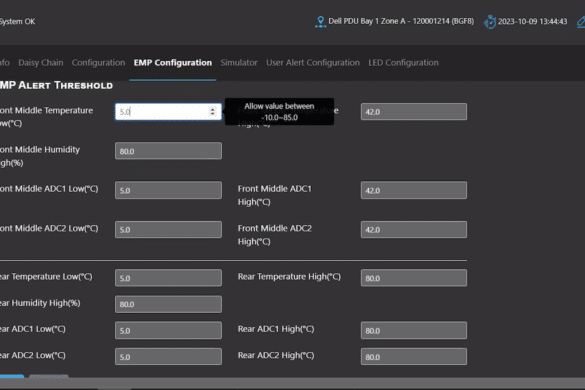Click the clock icon next to the date
The width and height of the screenshot is (585, 390).
(x=490, y=22)
